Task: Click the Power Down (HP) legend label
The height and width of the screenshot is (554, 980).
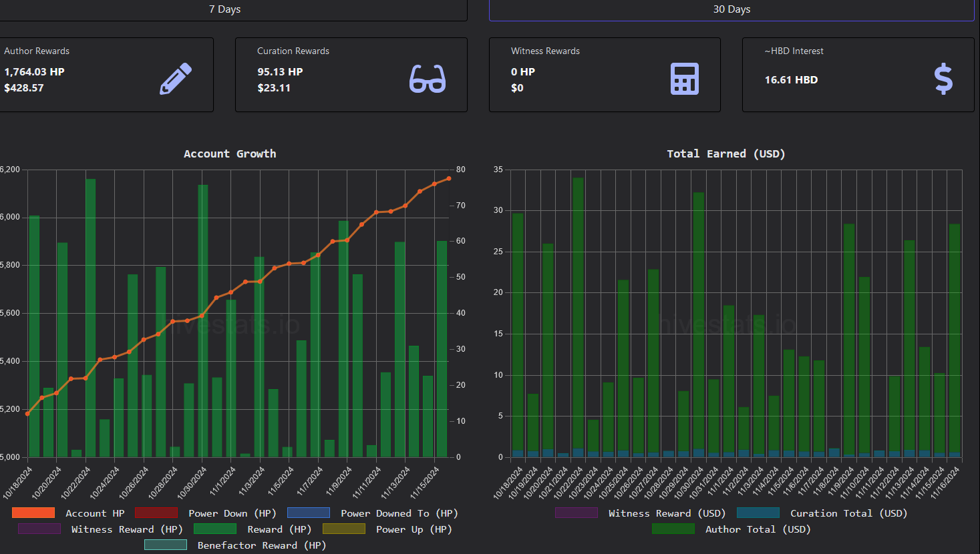Action: [x=232, y=513]
